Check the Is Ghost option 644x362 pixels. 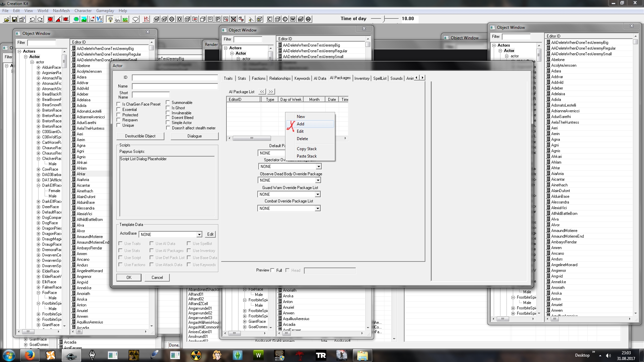(168, 108)
